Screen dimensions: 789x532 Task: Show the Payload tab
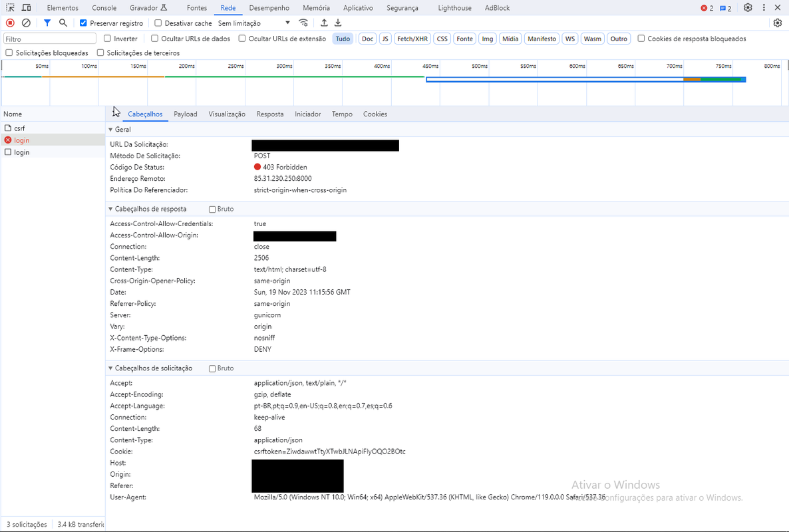pyautogui.click(x=186, y=114)
